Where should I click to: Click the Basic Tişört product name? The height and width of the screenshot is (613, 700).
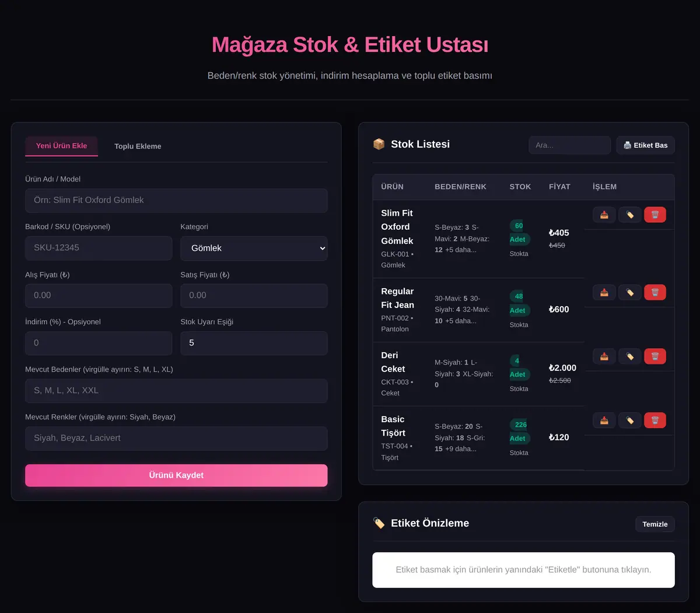[393, 426]
